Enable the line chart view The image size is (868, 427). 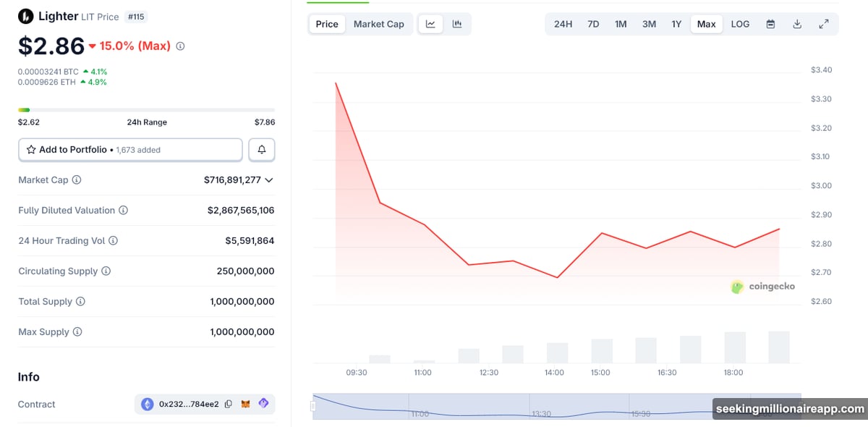pos(430,24)
